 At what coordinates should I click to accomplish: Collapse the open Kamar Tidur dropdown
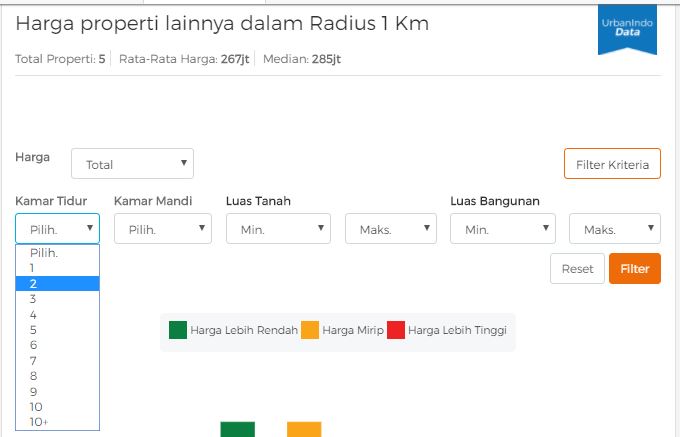tap(58, 228)
